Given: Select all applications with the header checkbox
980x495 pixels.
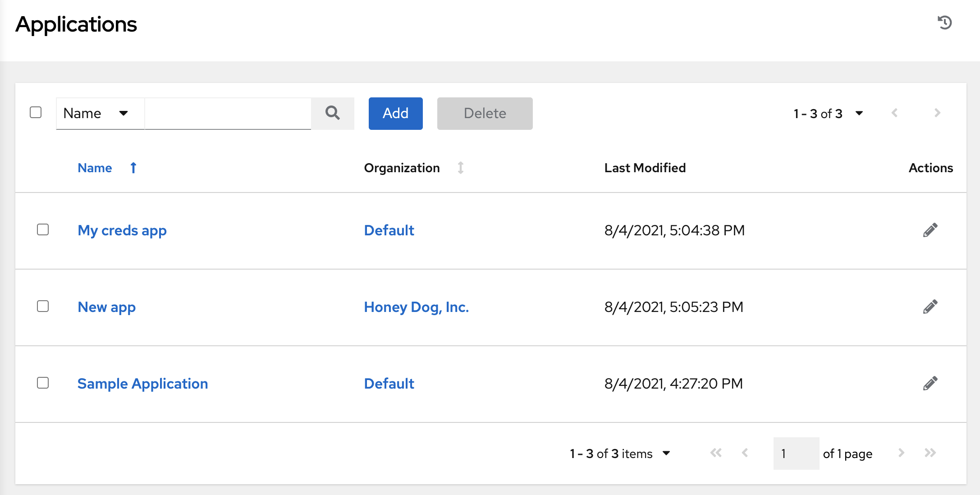Looking at the screenshot, I should [x=36, y=112].
